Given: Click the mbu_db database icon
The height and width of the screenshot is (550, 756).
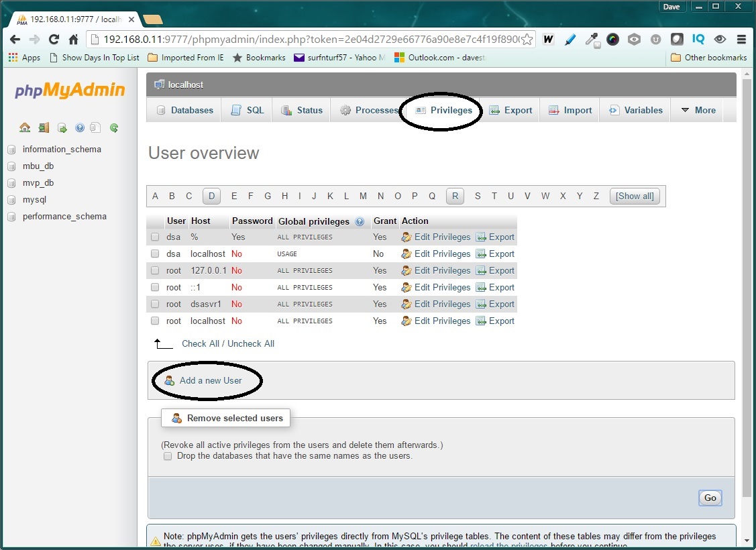Looking at the screenshot, I should coord(12,166).
